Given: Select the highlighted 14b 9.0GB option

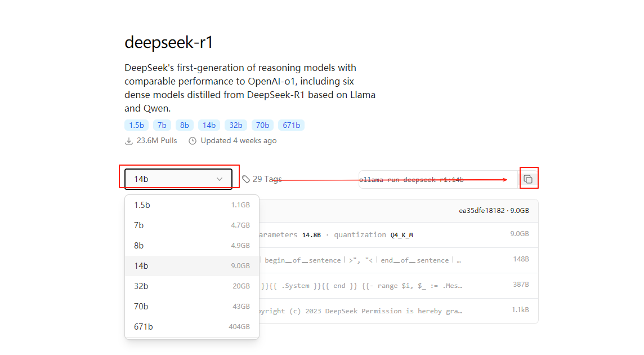Looking at the screenshot, I should 191,266.
